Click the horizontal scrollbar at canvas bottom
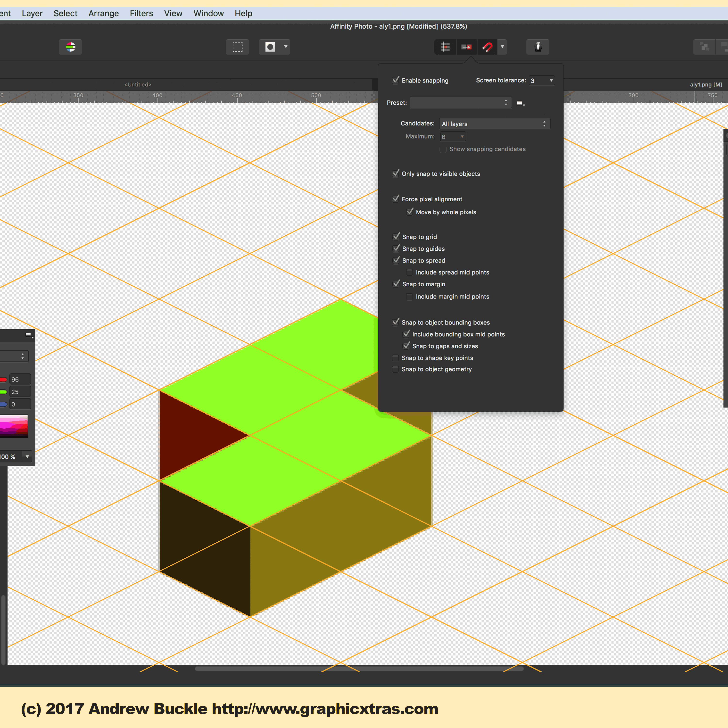Screen dimensions: 728x728 [359, 669]
